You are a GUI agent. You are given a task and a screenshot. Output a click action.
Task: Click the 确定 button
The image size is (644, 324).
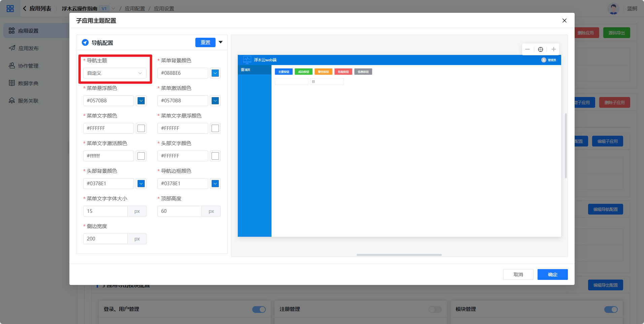[552, 274]
